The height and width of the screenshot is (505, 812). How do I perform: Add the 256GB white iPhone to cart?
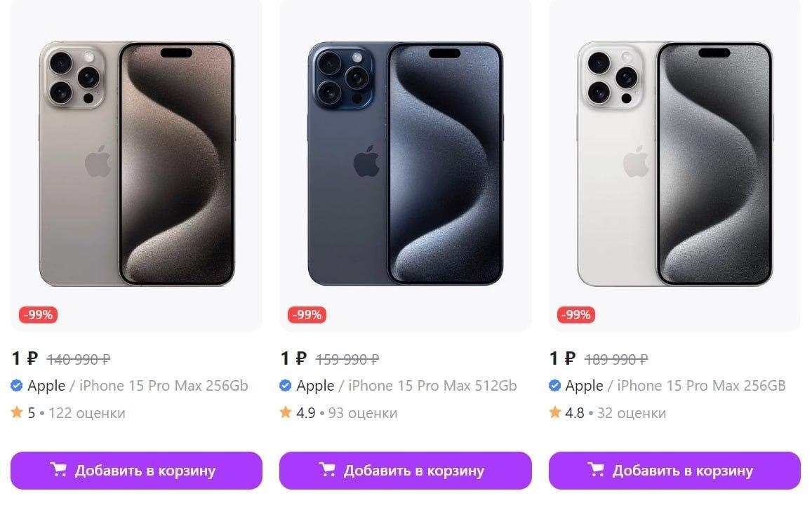(674, 471)
